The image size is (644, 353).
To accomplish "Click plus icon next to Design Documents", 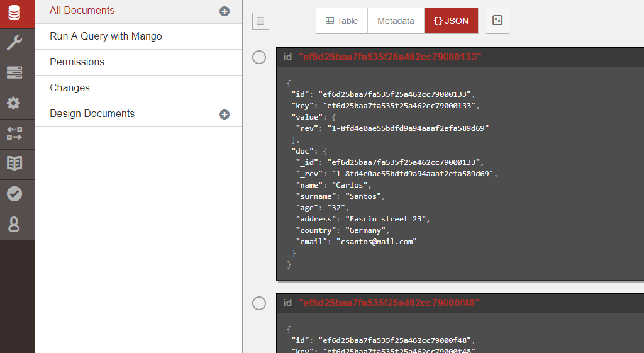I will click(x=225, y=115).
